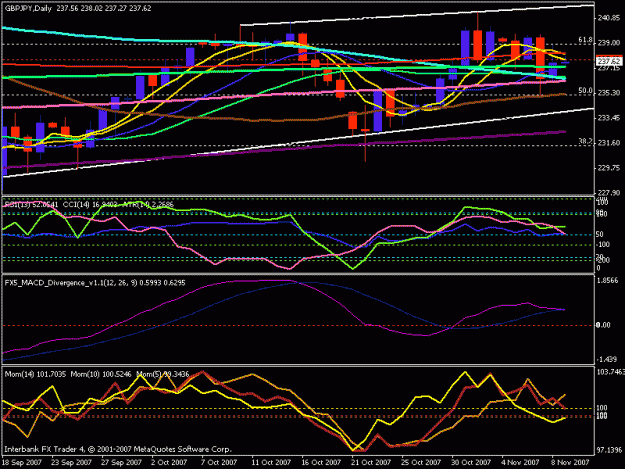Select the 4 Nov 2007 date marker

click(x=520, y=462)
